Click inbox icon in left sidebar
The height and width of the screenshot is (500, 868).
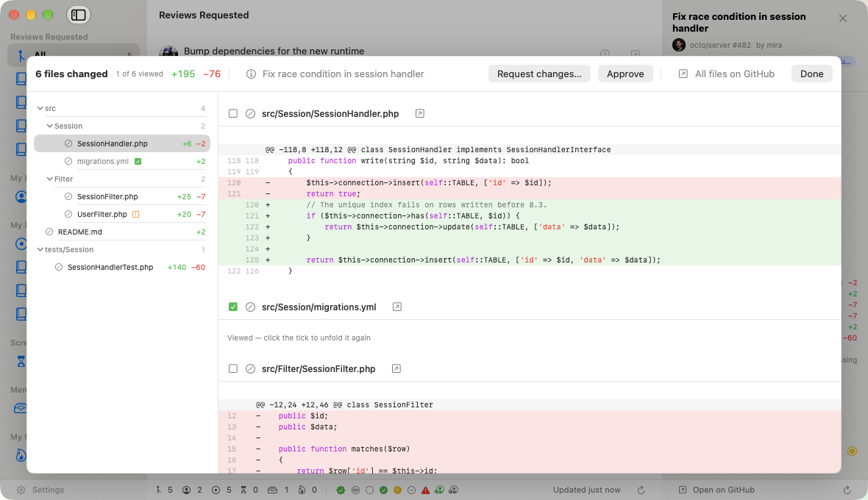(x=21, y=408)
